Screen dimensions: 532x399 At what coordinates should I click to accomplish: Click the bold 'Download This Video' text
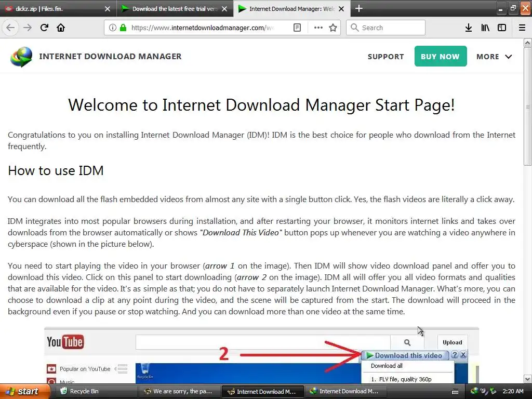(x=241, y=233)
